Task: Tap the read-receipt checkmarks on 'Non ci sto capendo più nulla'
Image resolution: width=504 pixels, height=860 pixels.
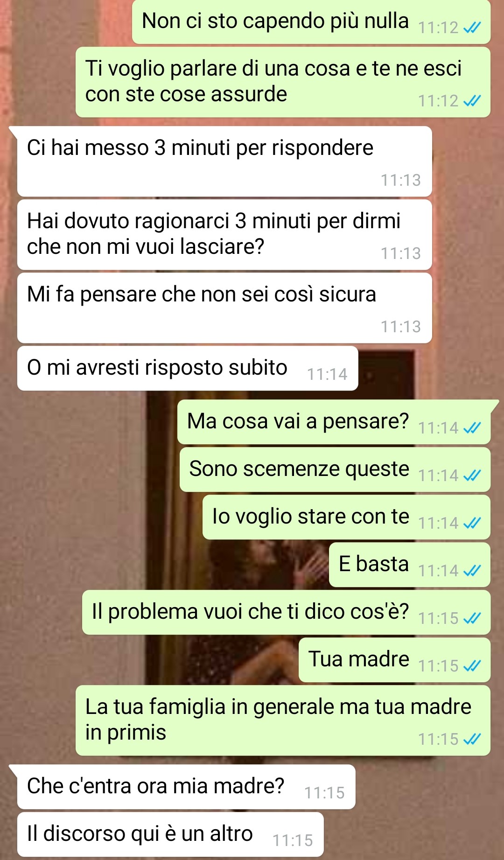Action: (x=472, y=28)
